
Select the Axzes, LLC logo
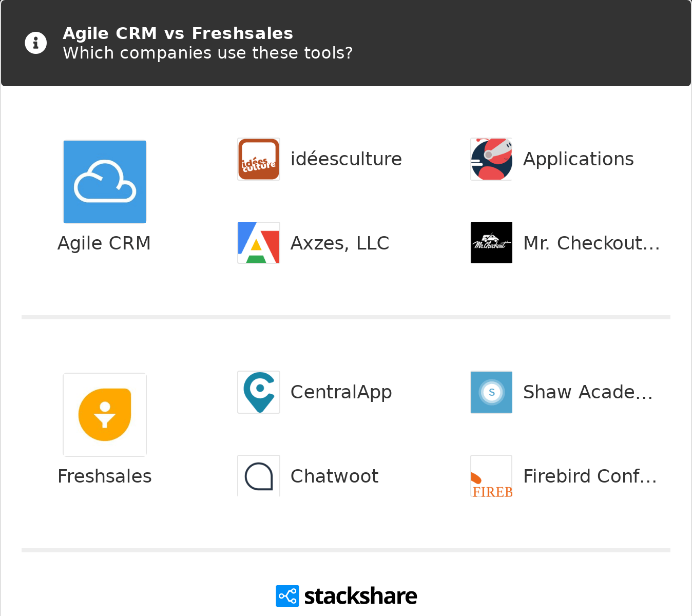coord(259,243)
